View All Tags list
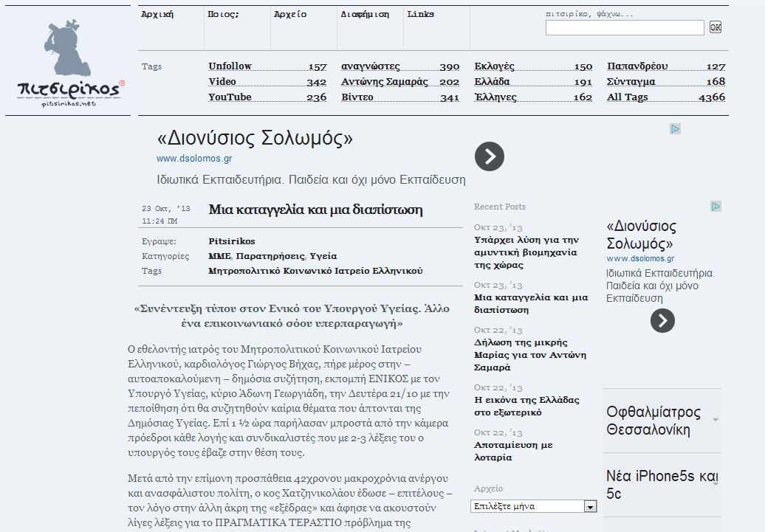 627,97
